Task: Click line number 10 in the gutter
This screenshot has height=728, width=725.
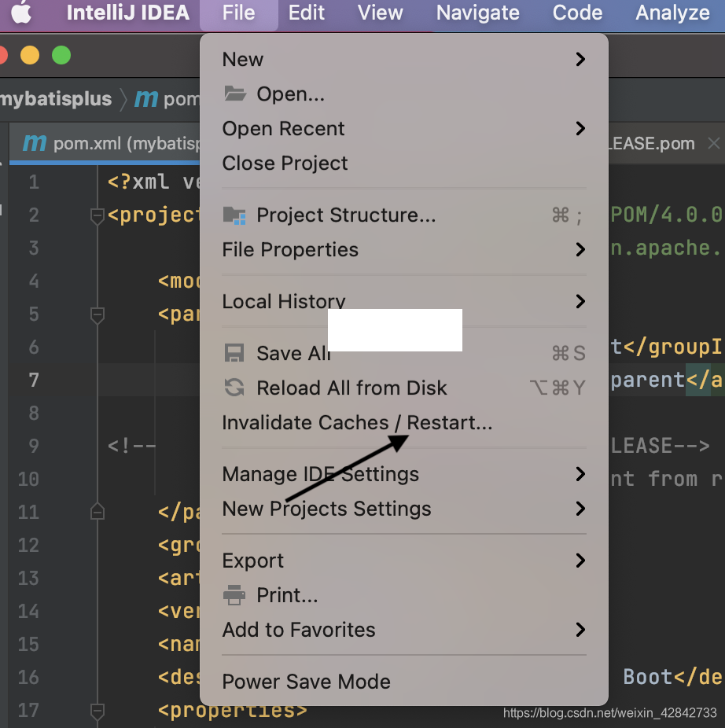Action: tap(28, 479)
